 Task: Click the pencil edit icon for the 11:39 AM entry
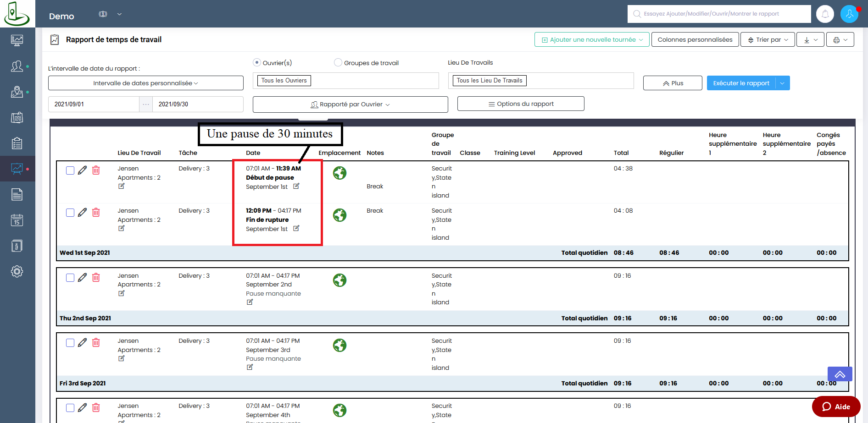(x=83, y=170)
